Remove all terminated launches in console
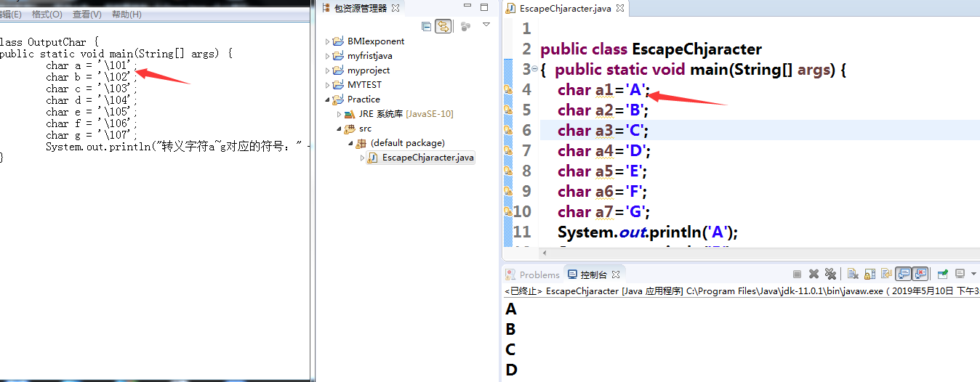 pyautogui.click(x=830, y=274)
